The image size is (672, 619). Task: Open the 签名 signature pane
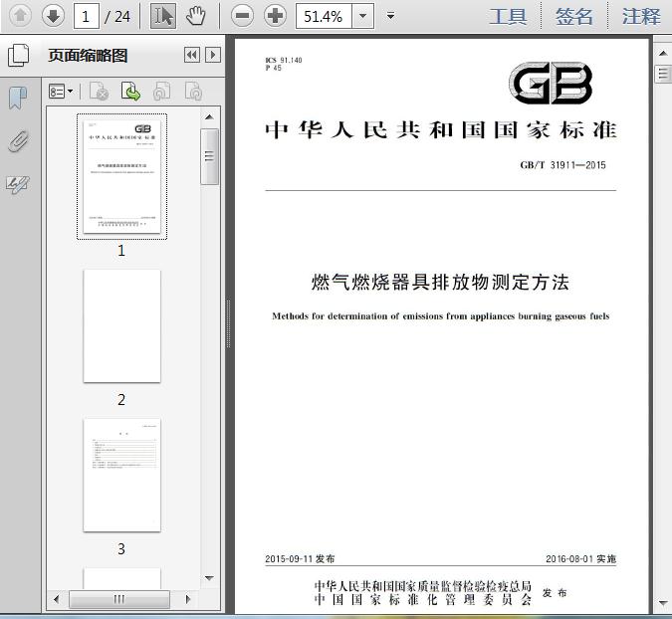click(x=574, y=17)
